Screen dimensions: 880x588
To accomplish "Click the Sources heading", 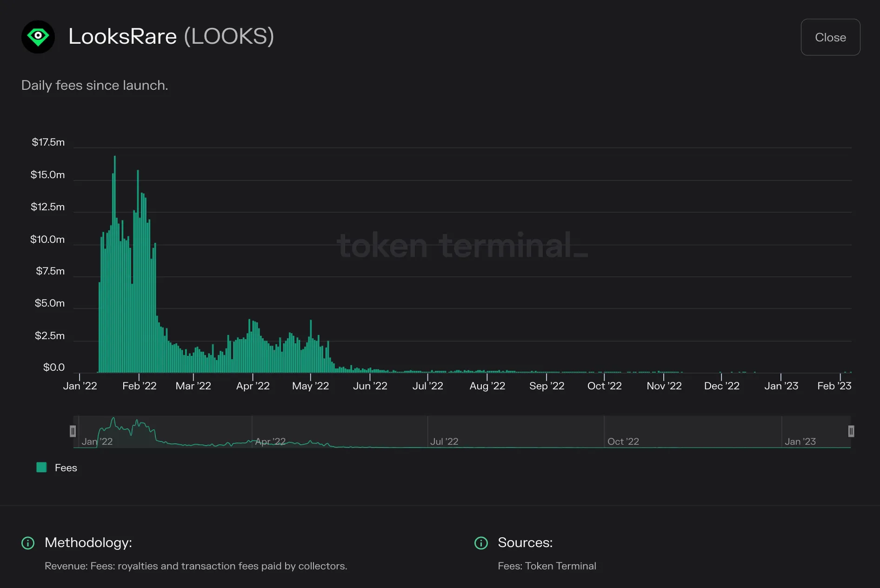I will 525,543.
